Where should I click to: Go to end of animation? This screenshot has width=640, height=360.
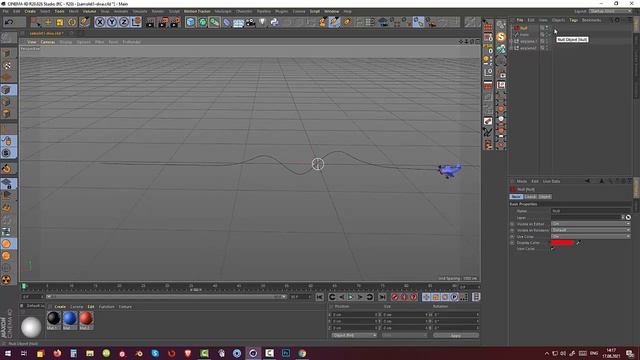click(x=382, y=297)
